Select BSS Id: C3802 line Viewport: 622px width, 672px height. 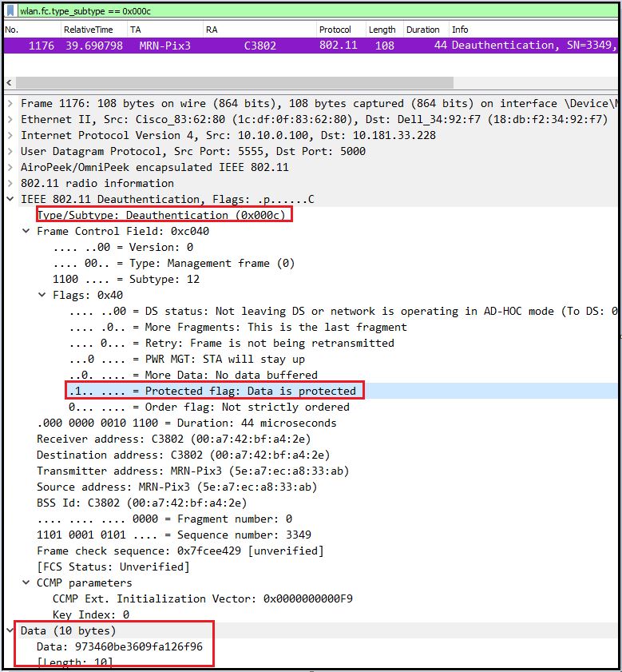(142, 503)
